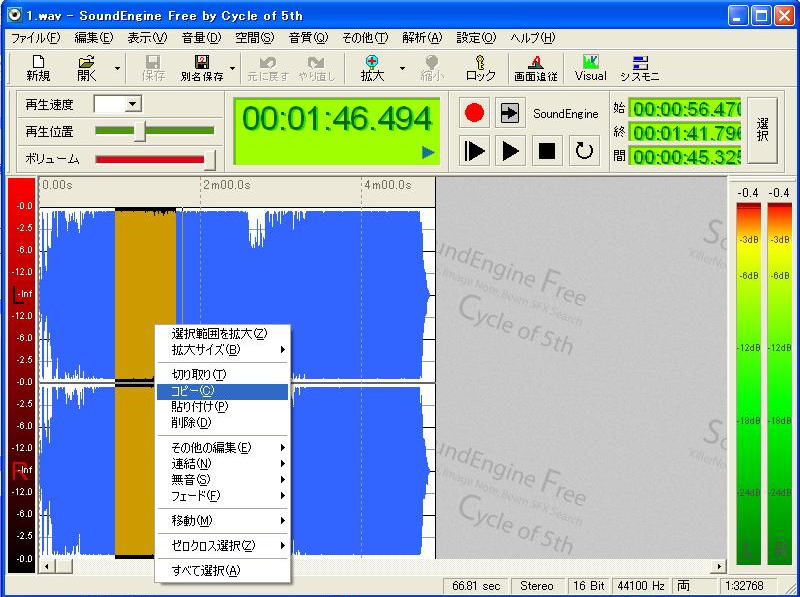This screenshot has height=597, width=800.
Task: Redo with やり直し icon
Action: pos(317,68)
